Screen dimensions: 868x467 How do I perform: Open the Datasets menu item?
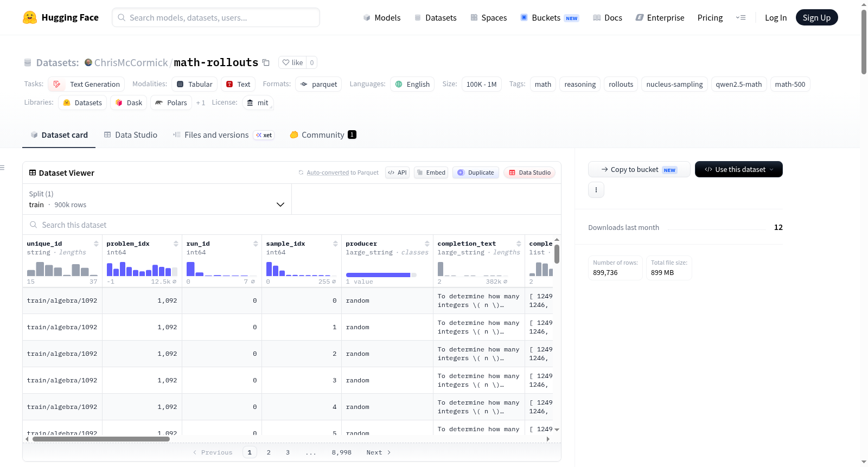(x=435, y=17)
